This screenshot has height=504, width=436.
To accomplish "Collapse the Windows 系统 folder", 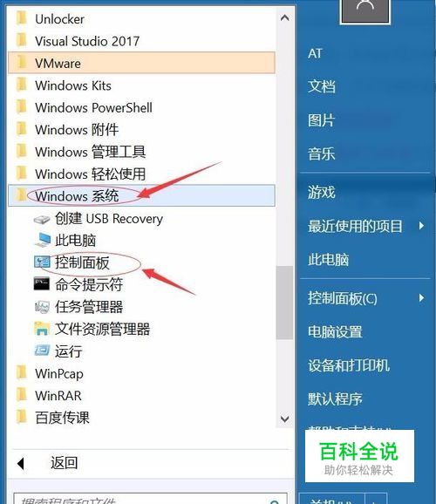I will pyautogui.click(x=141, y=195).
